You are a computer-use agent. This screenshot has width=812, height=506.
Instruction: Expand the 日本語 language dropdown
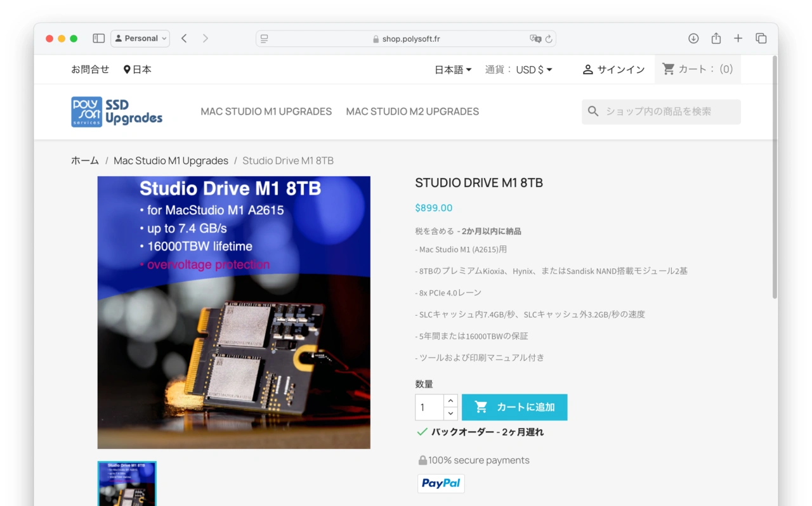click(x=453, y=70)
